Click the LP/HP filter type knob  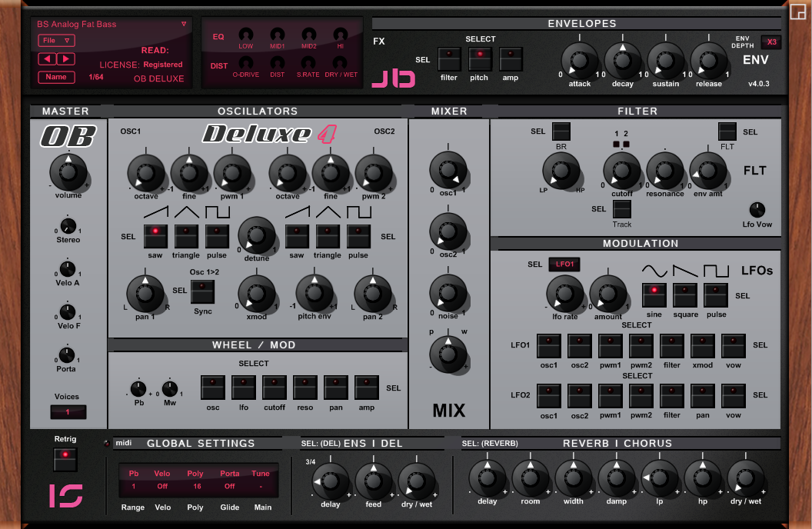pyautogui.click(x=561, y=171)
